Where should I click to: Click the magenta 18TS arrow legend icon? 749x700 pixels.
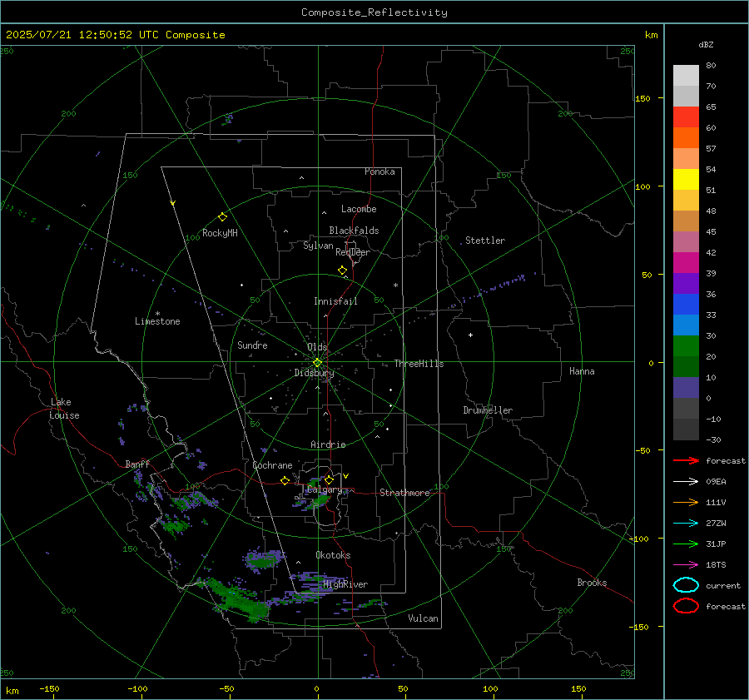click(x=686, y=565)
